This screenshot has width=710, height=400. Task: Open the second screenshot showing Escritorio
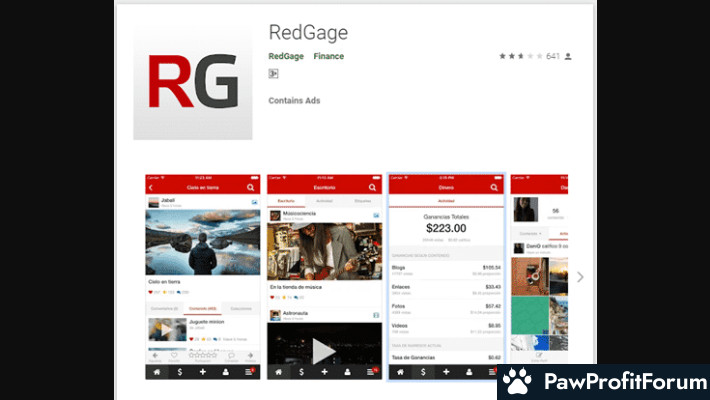[324, 276]
